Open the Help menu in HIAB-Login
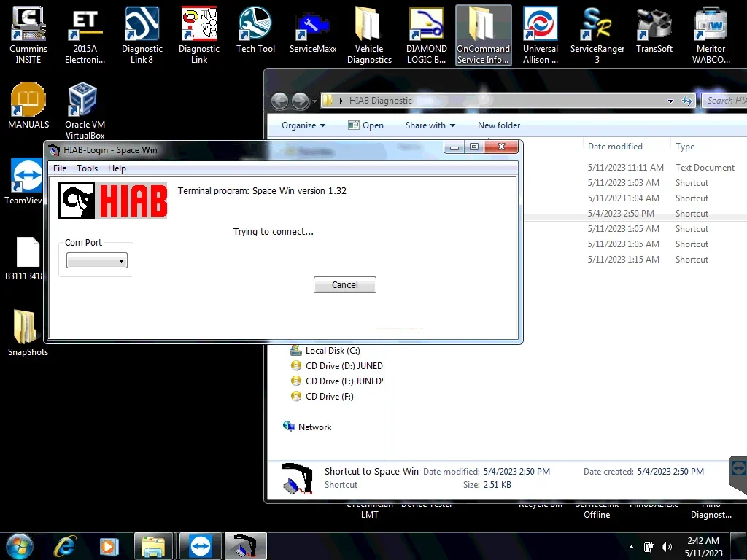Image resolution: width=747 pixels, height=560 pixels. tap(117, 168)
